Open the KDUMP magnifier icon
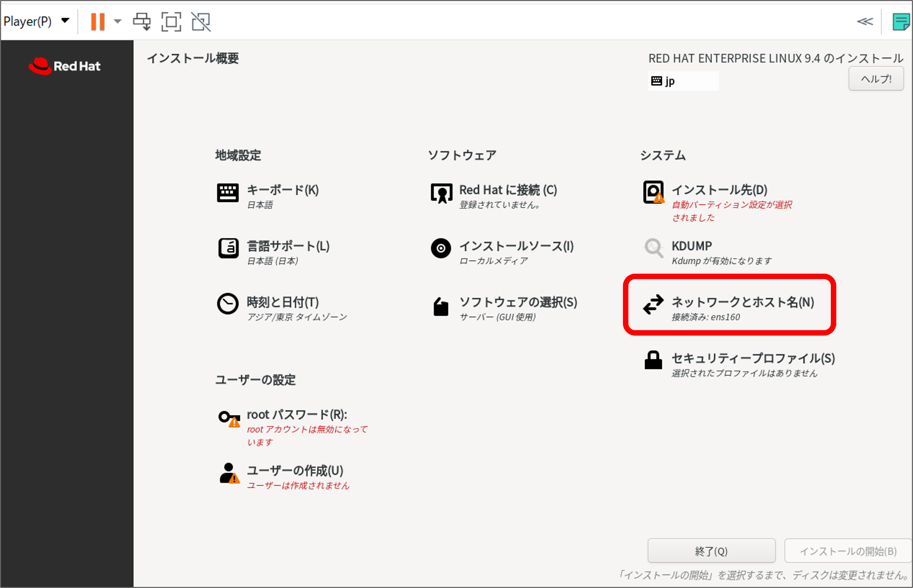Image resolution: width=913 pixels, height=588 pixels. [653, 249]
